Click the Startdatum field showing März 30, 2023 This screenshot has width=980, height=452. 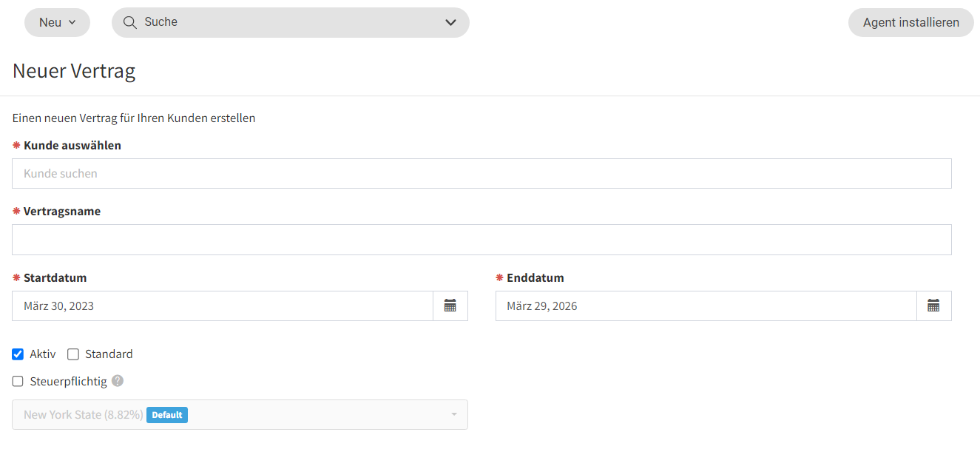pos(222,306)
